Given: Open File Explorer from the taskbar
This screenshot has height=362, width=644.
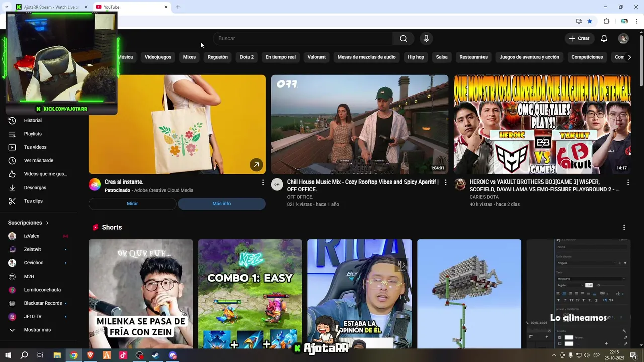Looking at the screenshot, I should [57, 355].
